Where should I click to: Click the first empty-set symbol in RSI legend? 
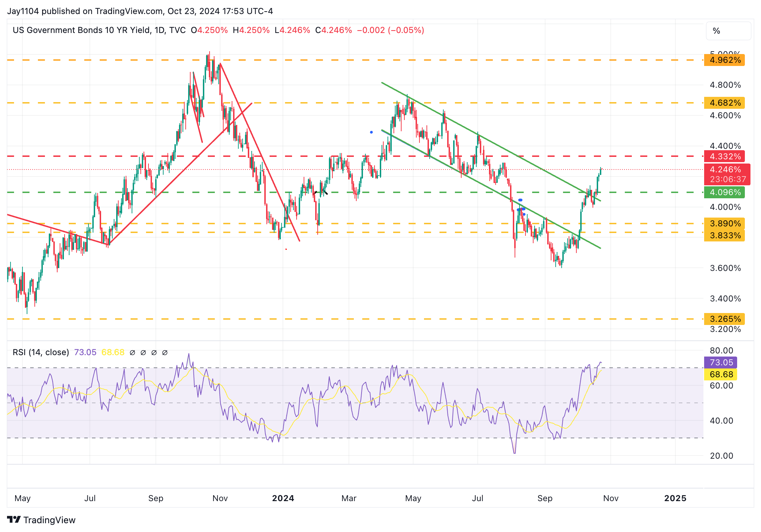tap(132, 353)
